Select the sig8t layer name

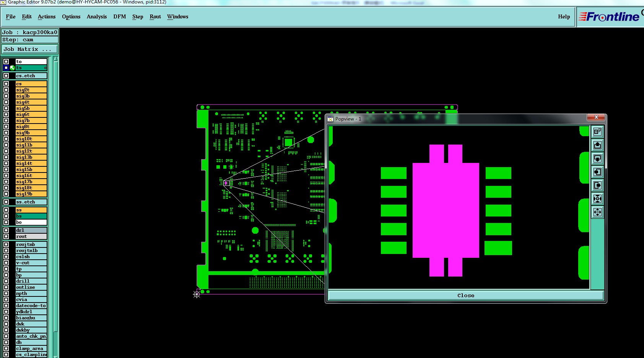coord(31,127)
